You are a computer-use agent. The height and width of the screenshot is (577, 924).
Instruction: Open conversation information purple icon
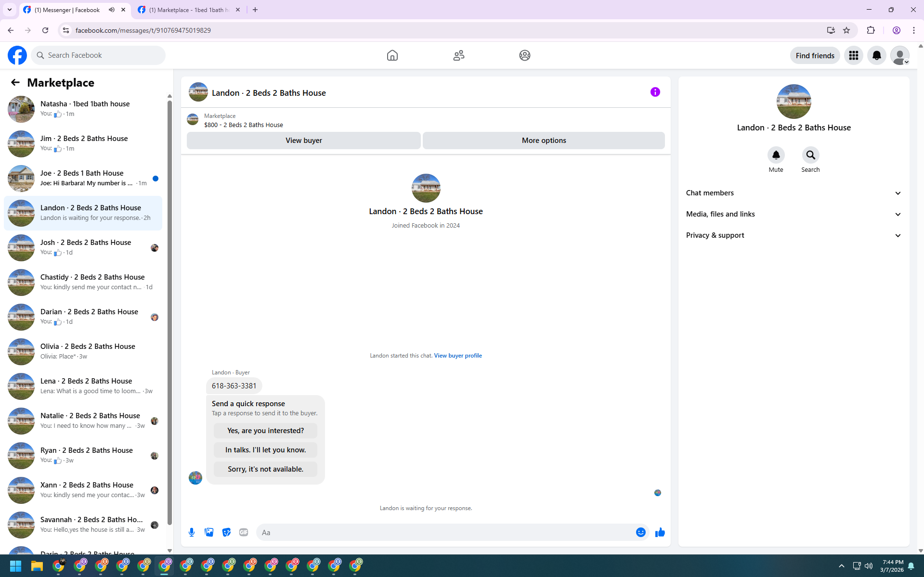point(655,92)
